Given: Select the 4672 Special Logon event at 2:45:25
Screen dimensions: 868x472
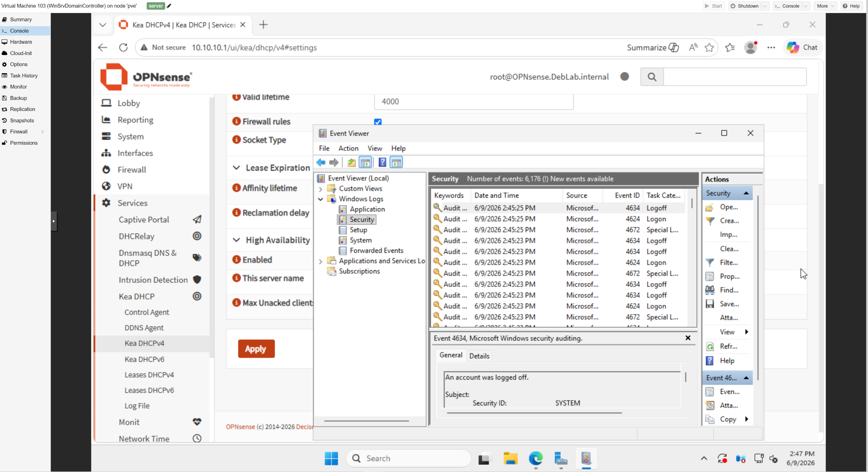Looking at the screenshot, I should tap(558, 230).
